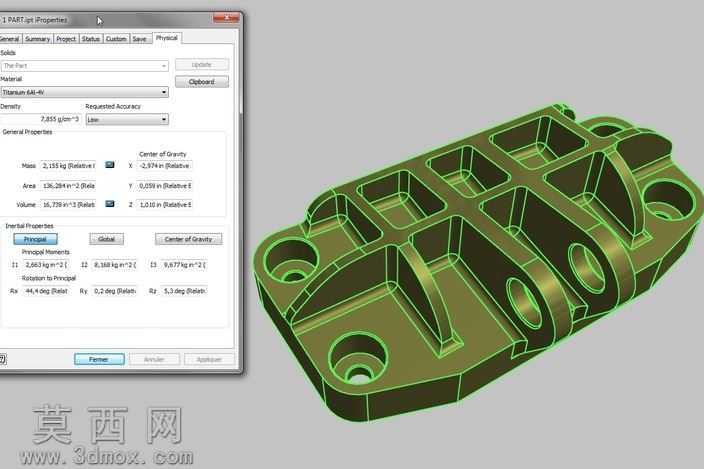Select the Save tab
Screen dimensions: 704x469
[x=140, y=39]
